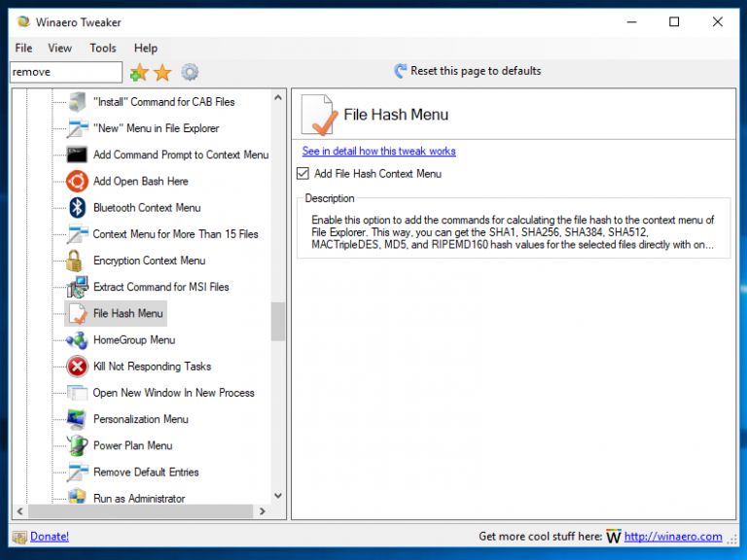
Task: Select Power Plan Menu entry
Action: (132, 445)
